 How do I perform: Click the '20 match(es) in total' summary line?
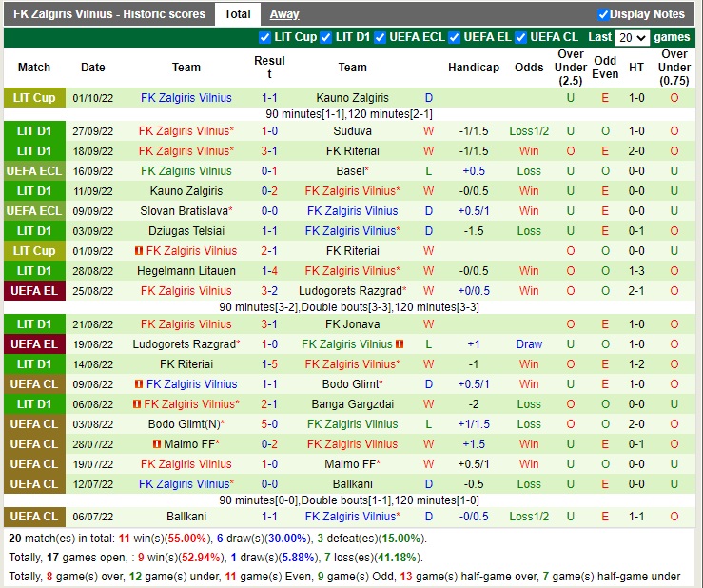point(218,539)
